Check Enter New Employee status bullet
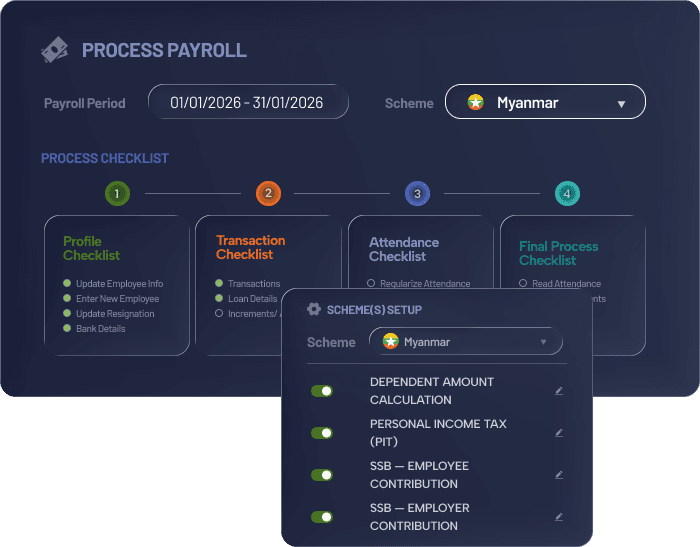The height and width of the screenshot is (547, 700). tap(67, 298)
